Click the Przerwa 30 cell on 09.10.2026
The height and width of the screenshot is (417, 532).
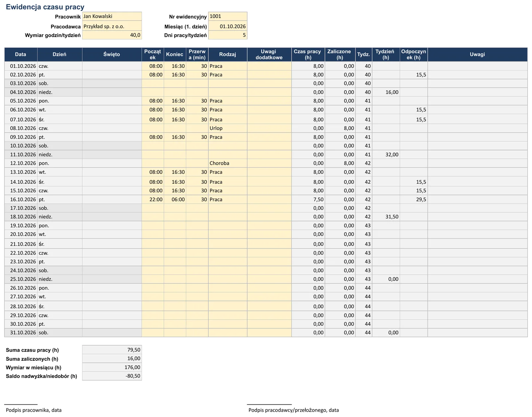click(197, 137)
